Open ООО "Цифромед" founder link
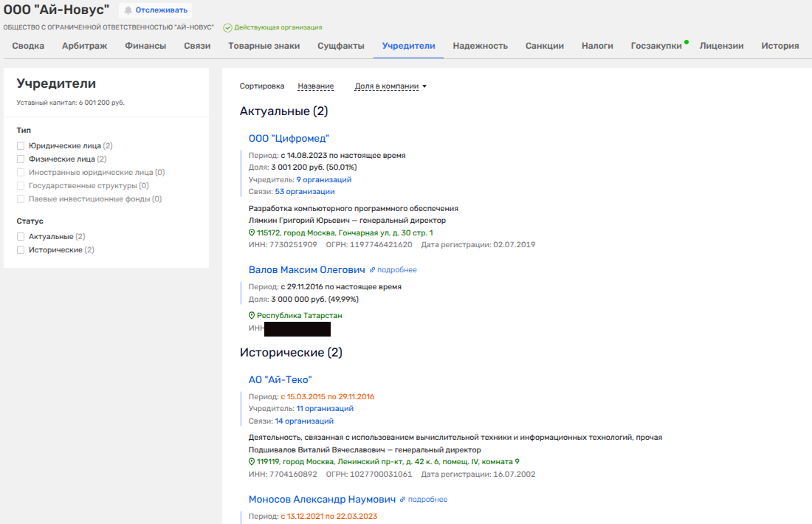The image size is (812, 524). (x=289, y=138)
